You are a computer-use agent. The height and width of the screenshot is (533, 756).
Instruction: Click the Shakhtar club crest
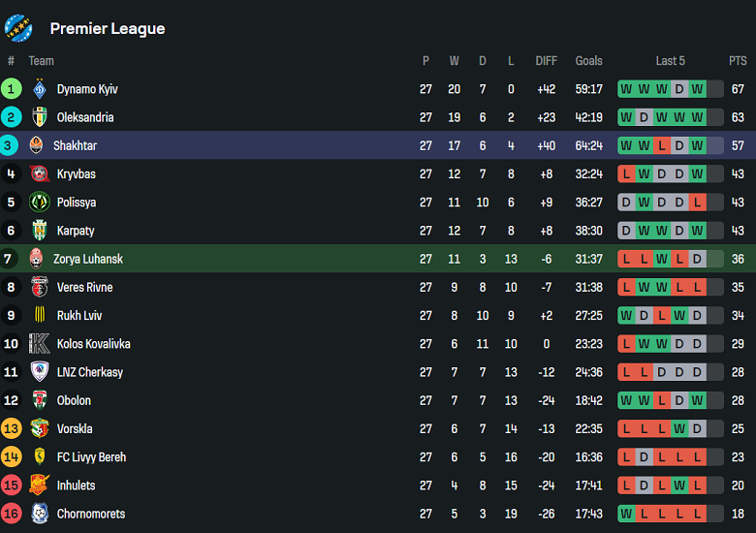coord(37,145)
